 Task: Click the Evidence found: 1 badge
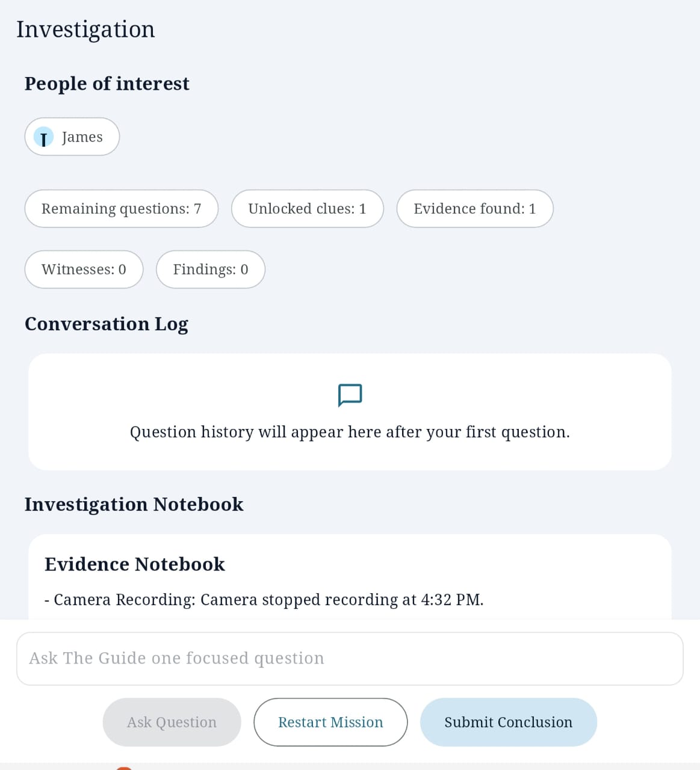pyautogui.click(x=475, y=209)
